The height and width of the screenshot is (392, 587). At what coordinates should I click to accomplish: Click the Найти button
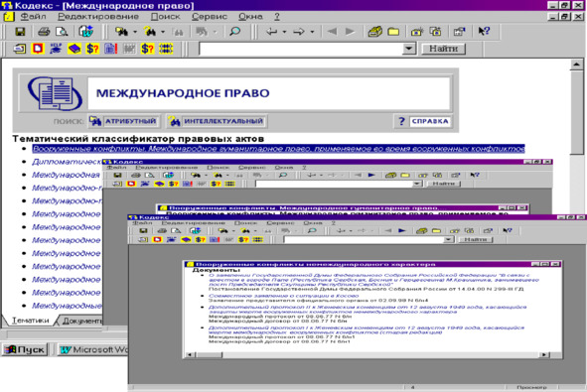pyautogui.click(x=444, y=49)
